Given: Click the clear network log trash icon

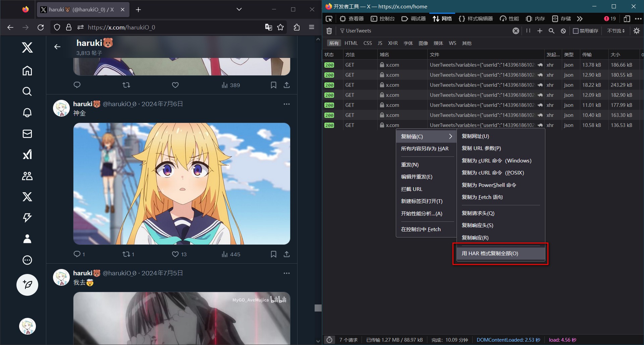Looking at the screenshot, I should point(329,31).
